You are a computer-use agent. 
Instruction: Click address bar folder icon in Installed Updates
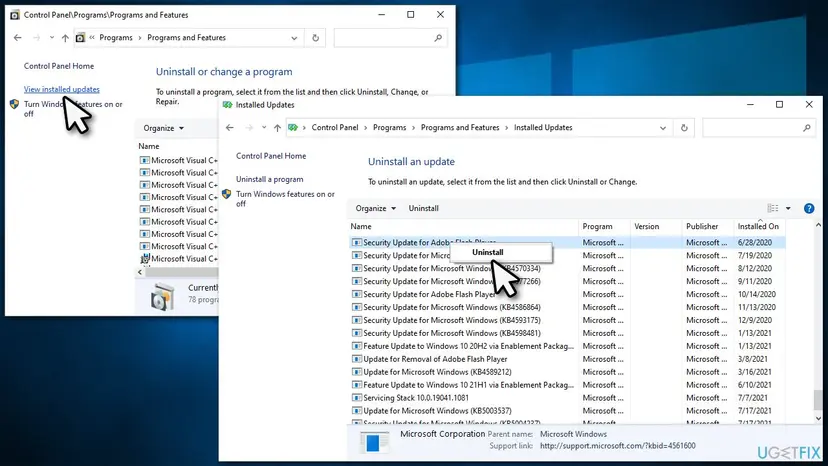click(293, 127)
